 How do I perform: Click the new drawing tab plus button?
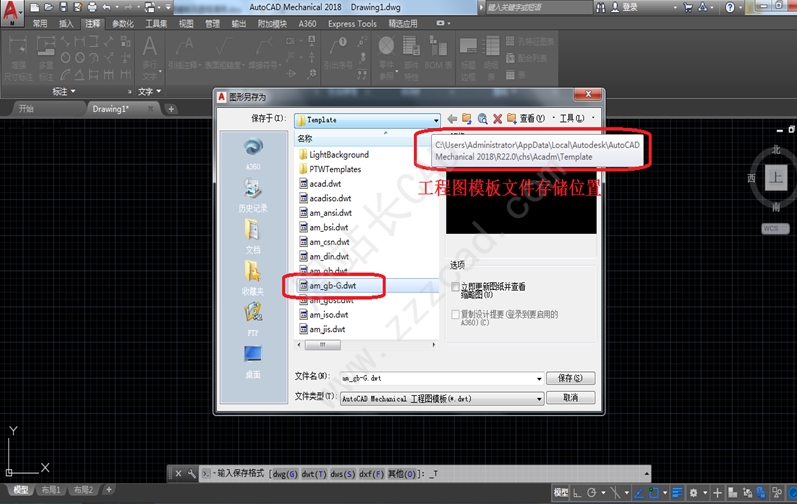pos(171,109)
